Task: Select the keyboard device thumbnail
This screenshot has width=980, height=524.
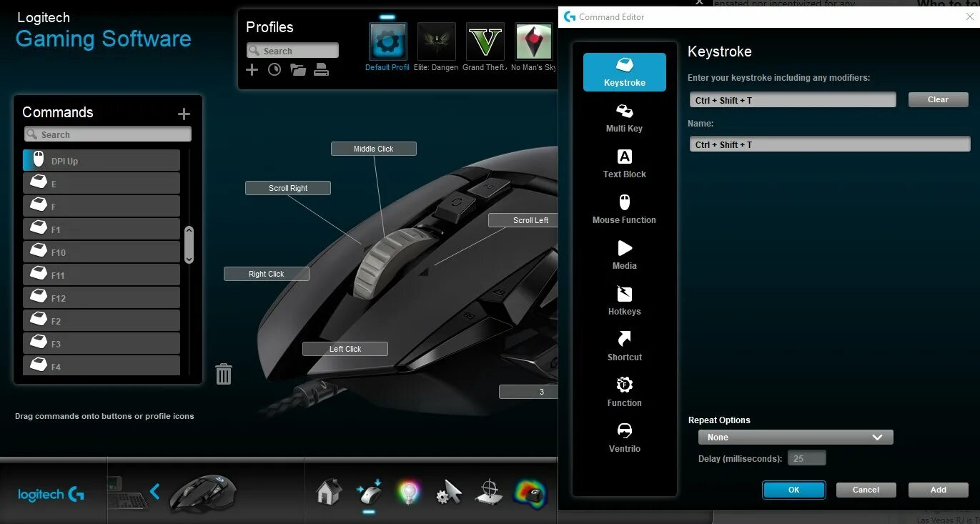Action: coord(127,493)
